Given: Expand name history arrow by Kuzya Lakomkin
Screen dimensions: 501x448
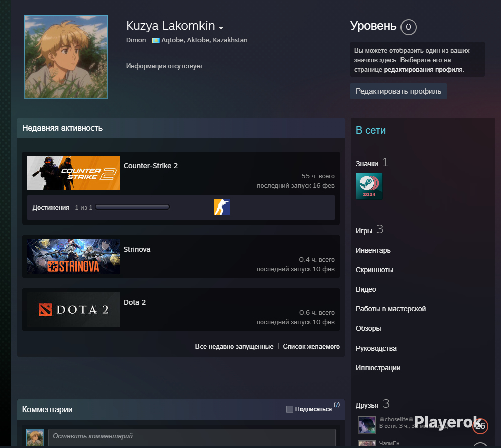Looking at the screenshot, I should point(221,29).
